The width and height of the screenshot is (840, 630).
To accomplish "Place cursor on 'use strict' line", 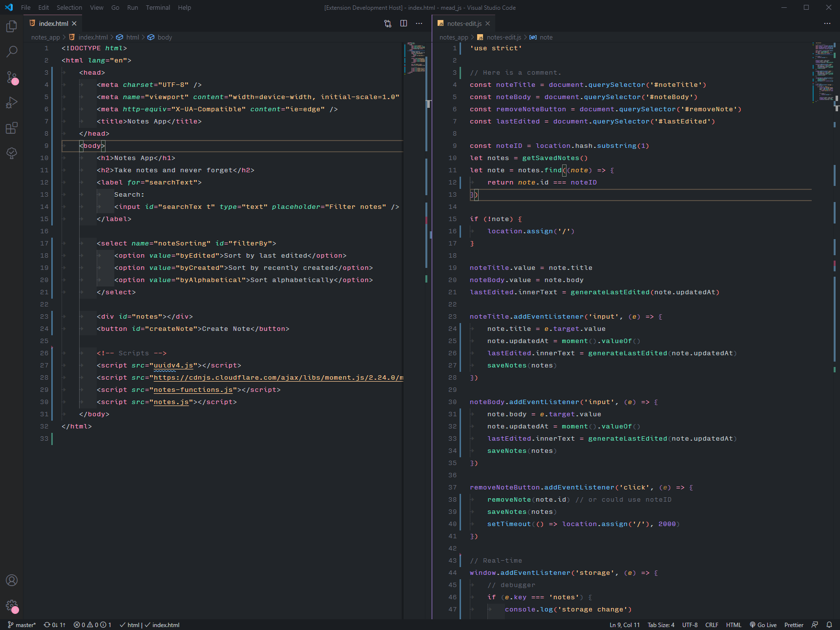I will pos(496,48).
